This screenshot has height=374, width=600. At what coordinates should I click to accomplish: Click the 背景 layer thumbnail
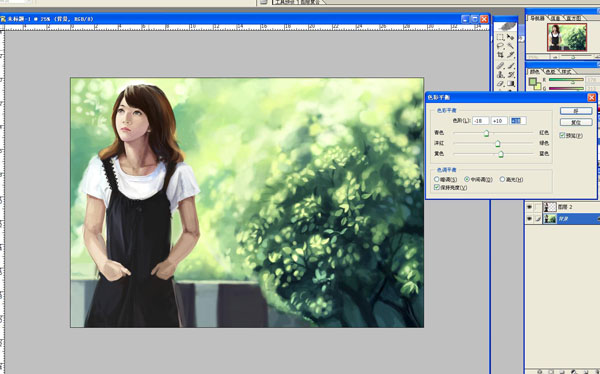550,219
